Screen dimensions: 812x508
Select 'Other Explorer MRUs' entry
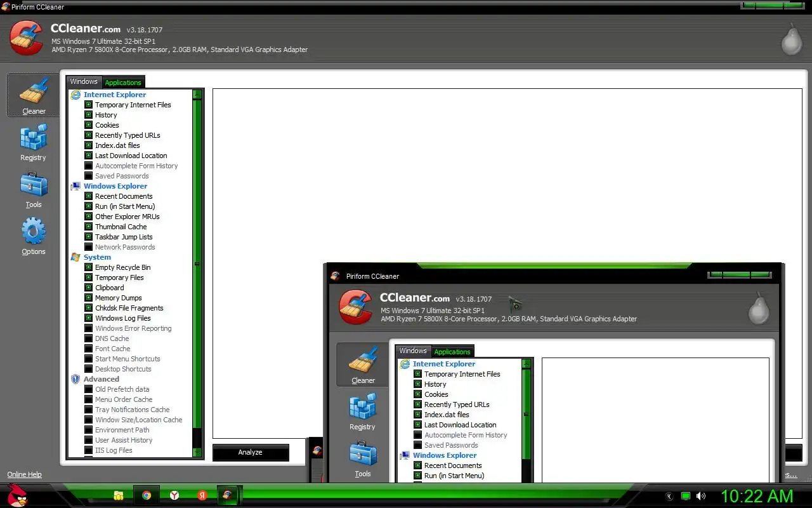pyautogui.click(x=128, y=217)
